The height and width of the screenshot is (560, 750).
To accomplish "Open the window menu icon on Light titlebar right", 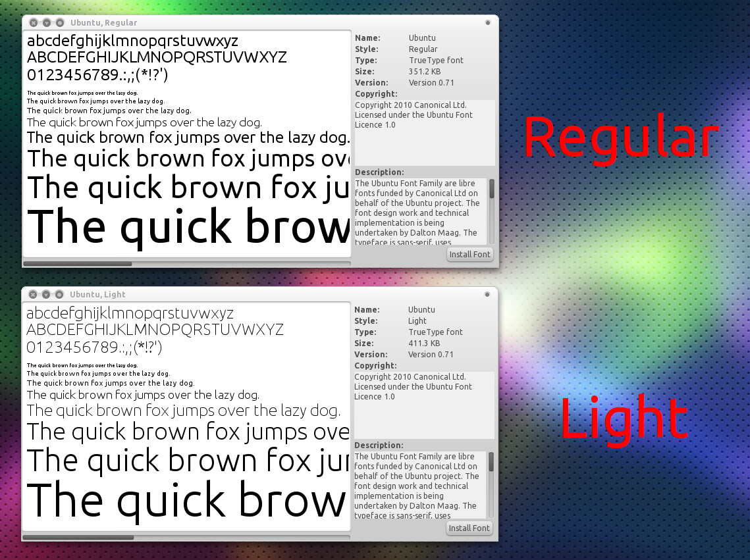I will click(x=487, y=293).
